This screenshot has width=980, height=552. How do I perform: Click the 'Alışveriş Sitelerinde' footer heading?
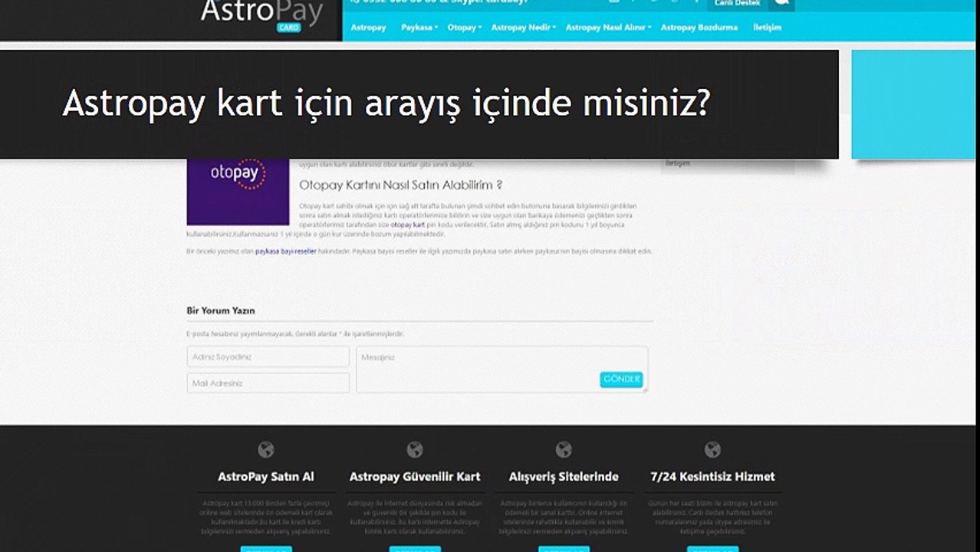[x=564, y=477]
